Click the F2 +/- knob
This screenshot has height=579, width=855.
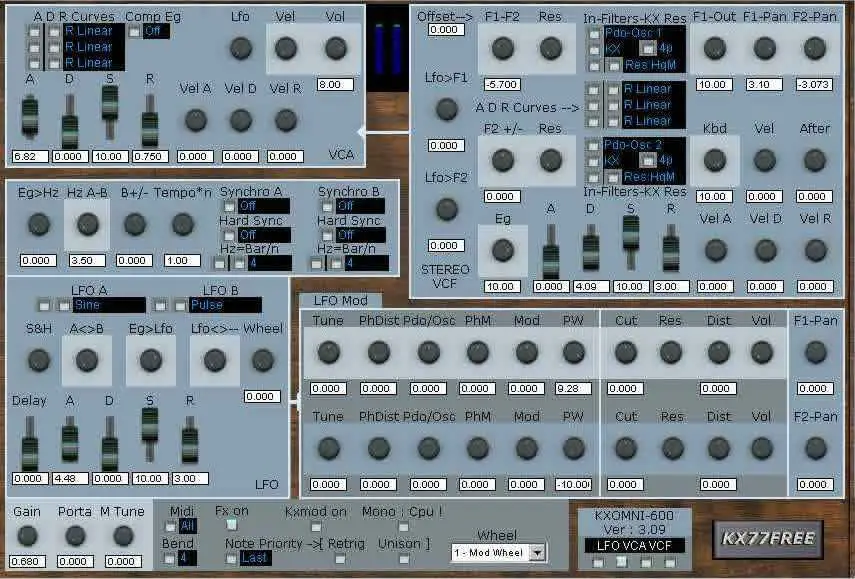pos(502,160)
